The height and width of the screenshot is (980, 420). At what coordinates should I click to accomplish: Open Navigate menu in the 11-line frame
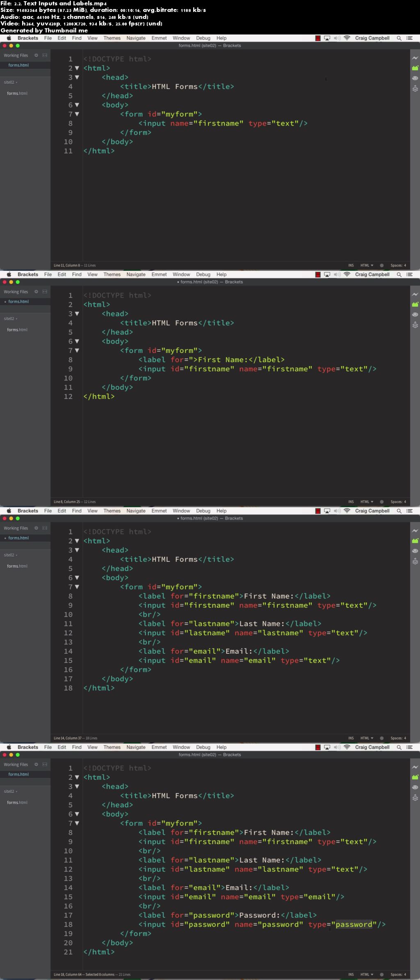click(136, 38)
